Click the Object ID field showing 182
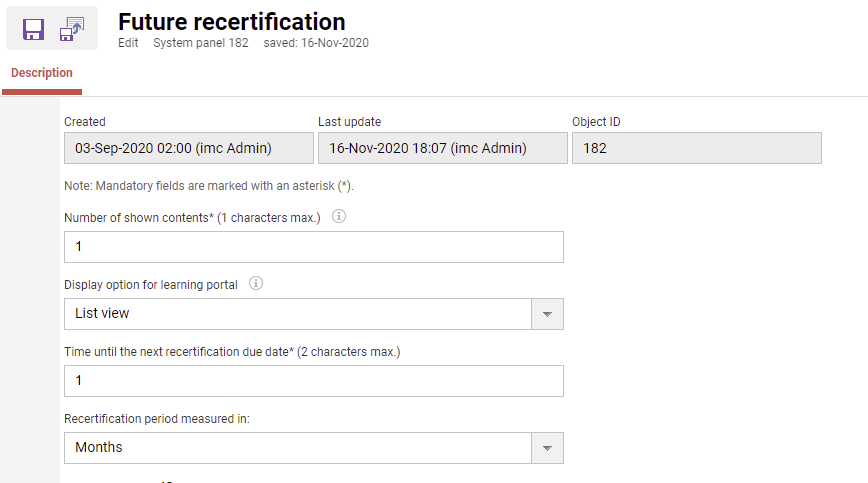Viewport: 868px width, 483px height. pos(696,148)
